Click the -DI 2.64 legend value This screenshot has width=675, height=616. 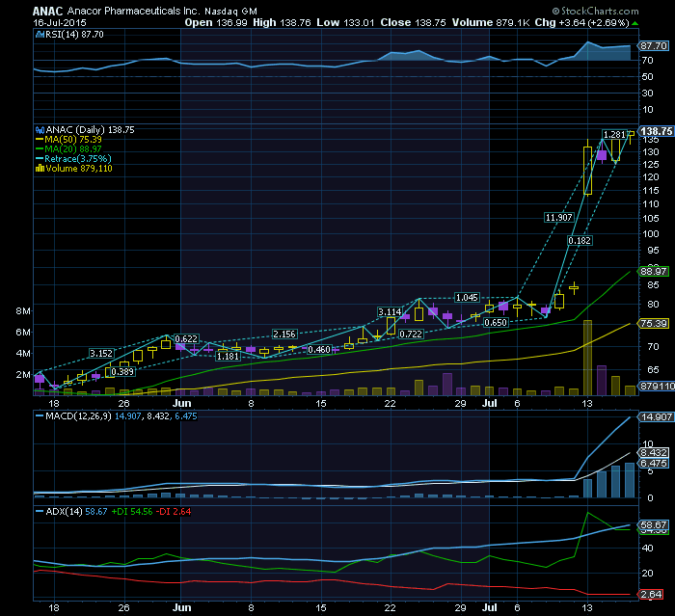(x=173, y=511)
